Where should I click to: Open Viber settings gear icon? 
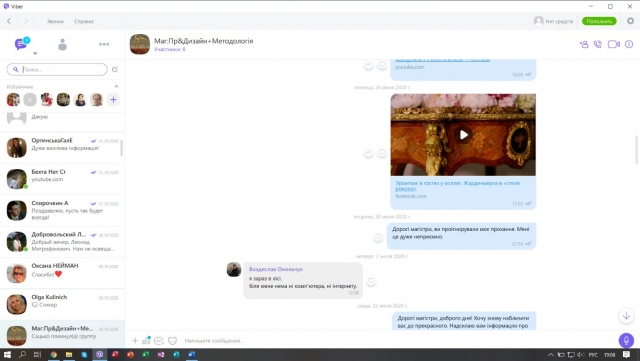click(x=631, y=21)
